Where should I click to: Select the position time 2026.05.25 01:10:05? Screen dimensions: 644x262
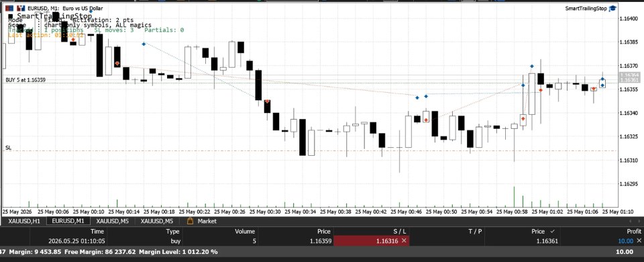76,241
